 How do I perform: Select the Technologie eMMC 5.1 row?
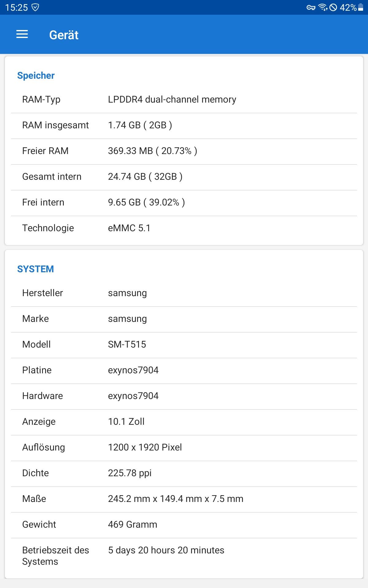[x=184, y=228]
